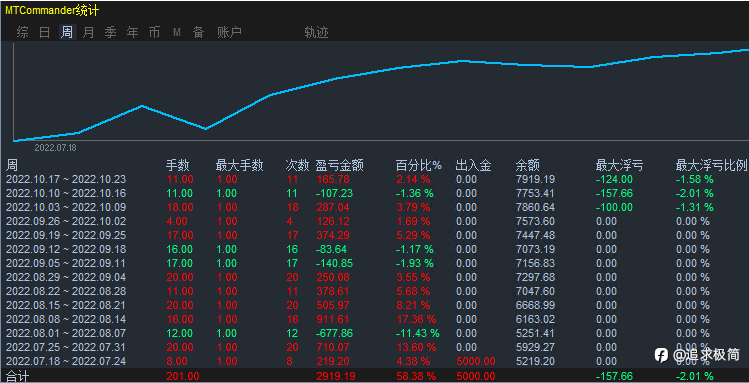Click the M tab

point(177,32)
